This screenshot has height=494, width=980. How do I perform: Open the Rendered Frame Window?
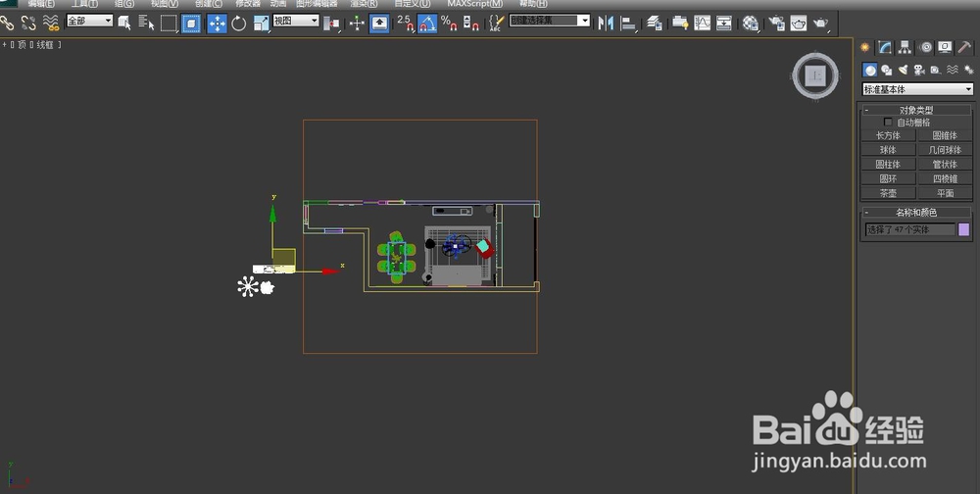799,24
